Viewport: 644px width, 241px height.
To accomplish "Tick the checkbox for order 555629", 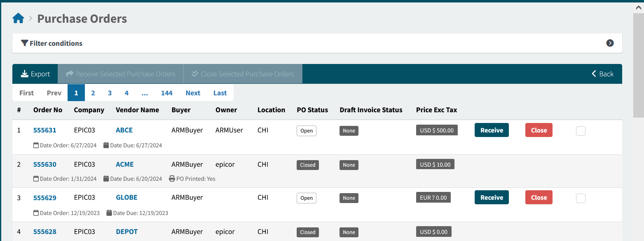I will pyautogui.click(x=581, y=198).
